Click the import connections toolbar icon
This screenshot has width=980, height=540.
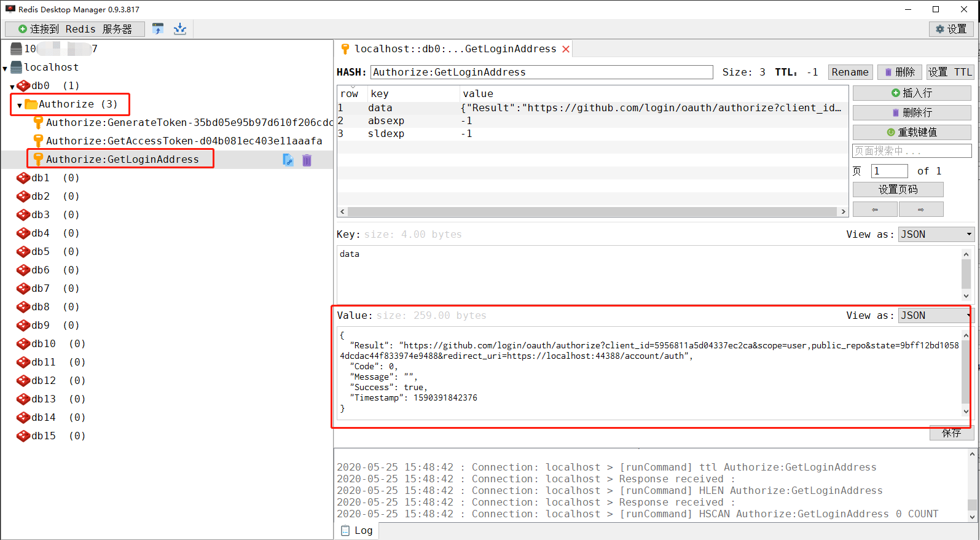tap(158, 29)
